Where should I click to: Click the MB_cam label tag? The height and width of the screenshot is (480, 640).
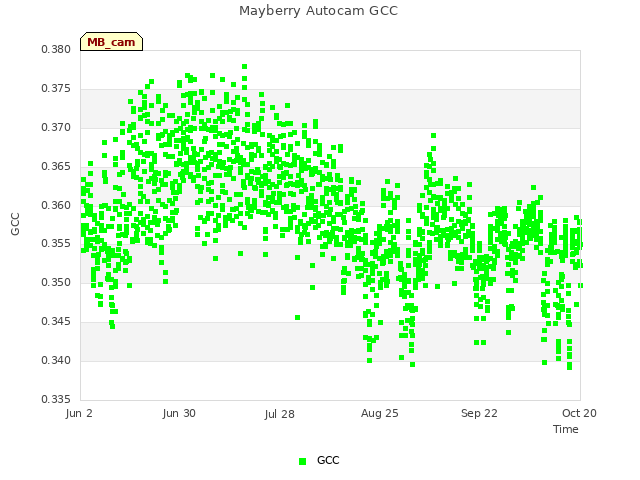point(111,42)
